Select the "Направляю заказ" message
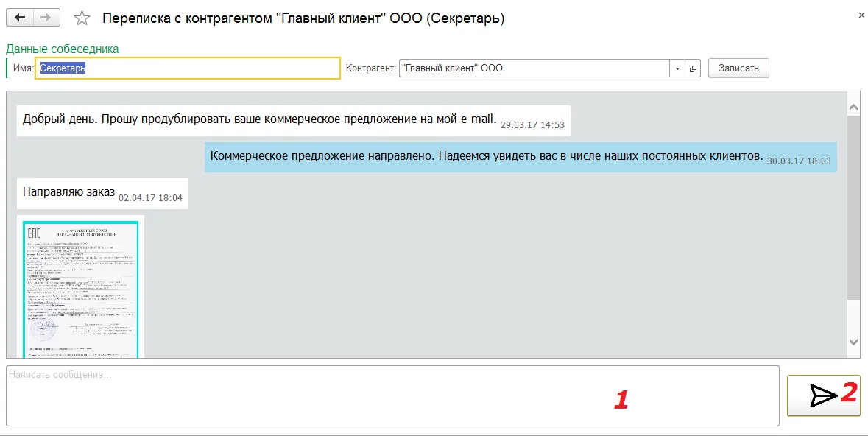 [x=69, y=192]
